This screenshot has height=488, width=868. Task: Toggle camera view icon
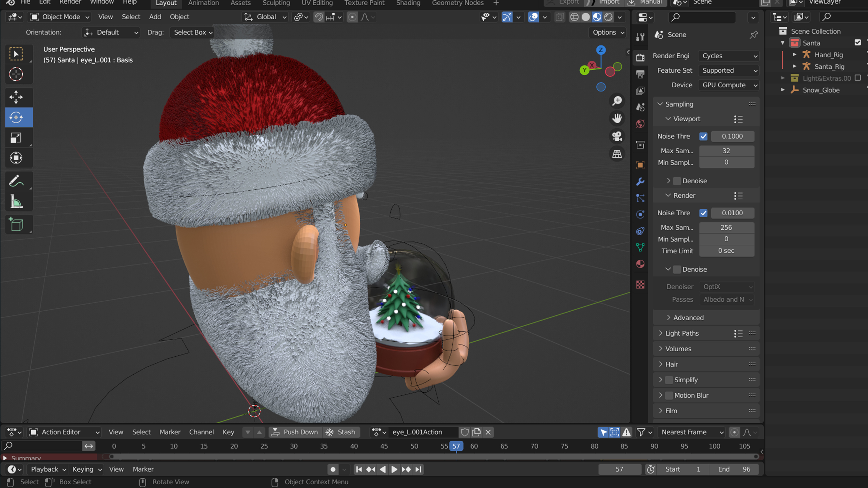tap(617, 136)
